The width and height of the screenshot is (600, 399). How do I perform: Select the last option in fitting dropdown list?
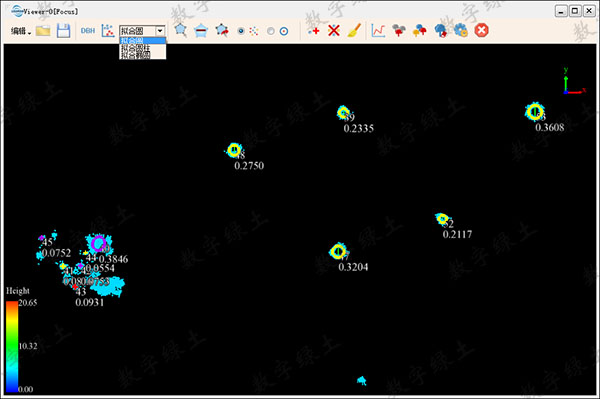tap(135, 55)
